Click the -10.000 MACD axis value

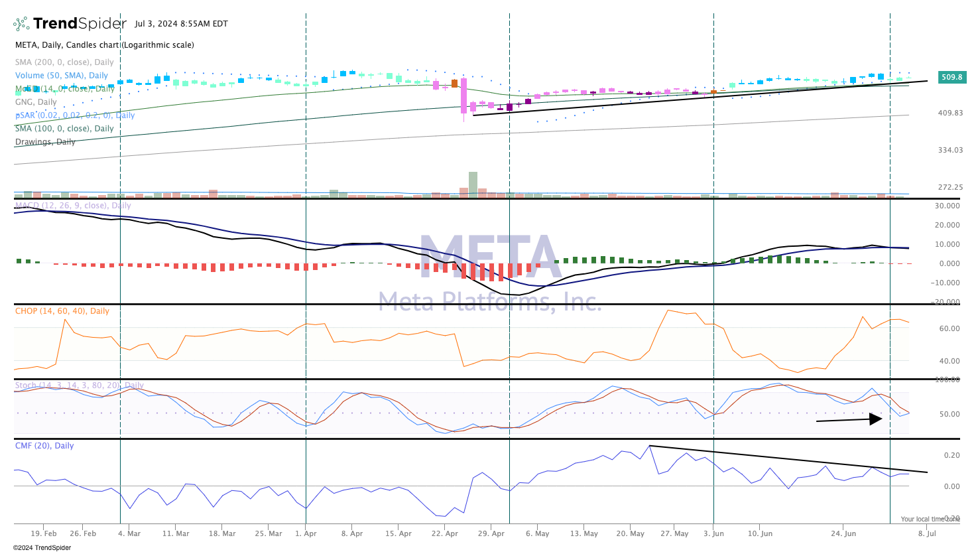tap(946, 283)
